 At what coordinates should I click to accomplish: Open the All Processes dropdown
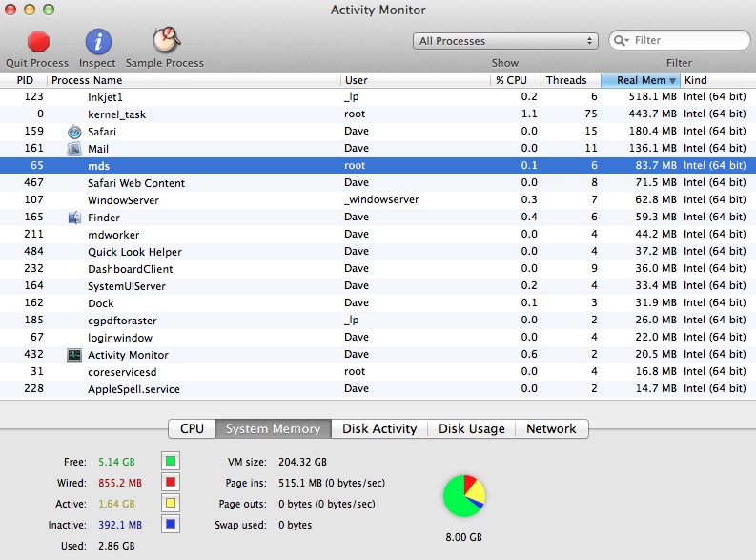[x=505, y=41]
